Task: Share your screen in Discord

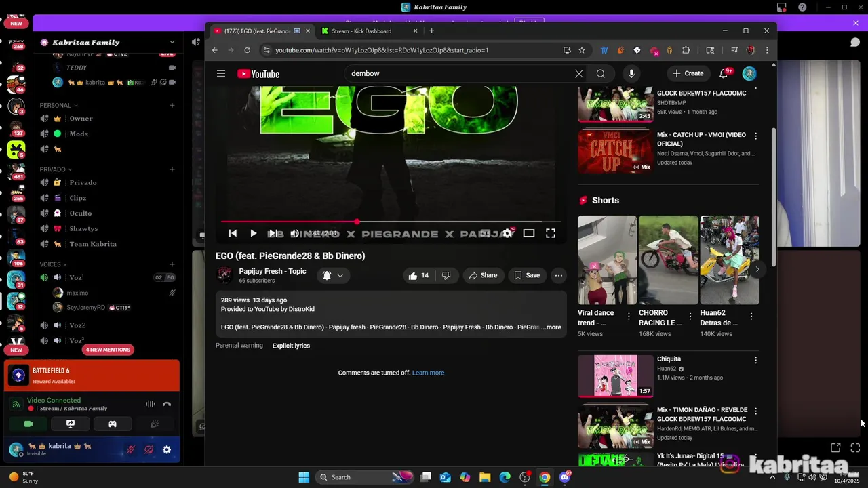Action: [x=71, y=424]
